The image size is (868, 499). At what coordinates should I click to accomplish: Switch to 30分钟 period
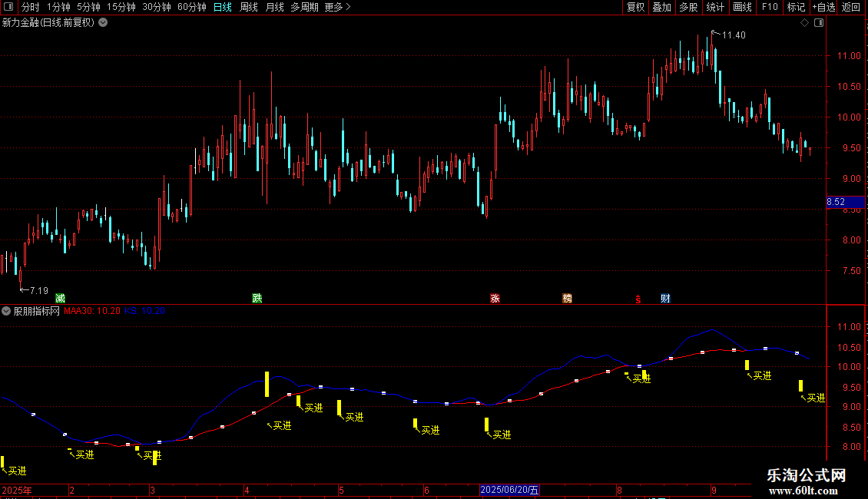156,7
